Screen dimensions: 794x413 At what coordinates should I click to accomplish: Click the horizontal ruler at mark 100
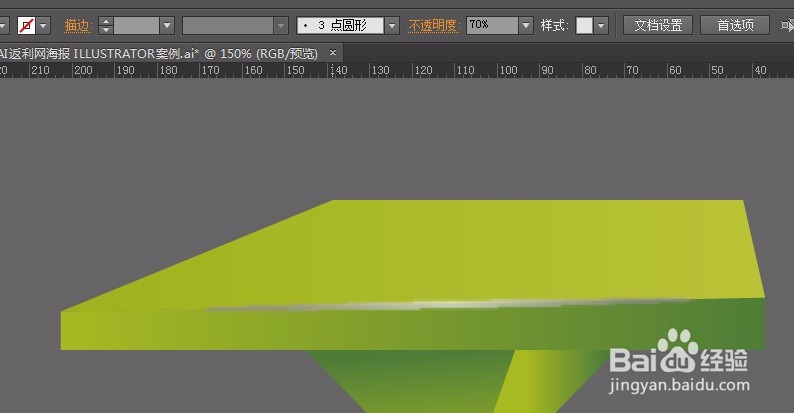pyautogui.click(x=508, y=70)
